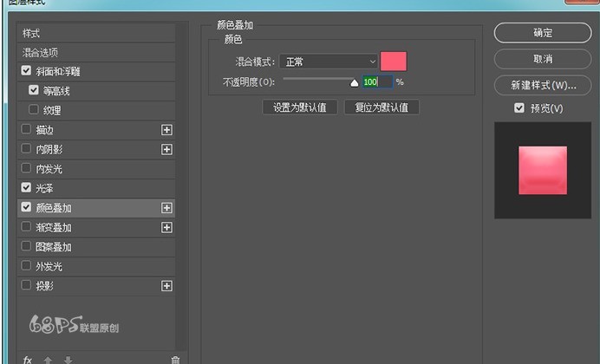The width and height of the screenshot is (600, 364).
Task: Move effect up with the up arrow icon
Action: (x=48, y=360)
